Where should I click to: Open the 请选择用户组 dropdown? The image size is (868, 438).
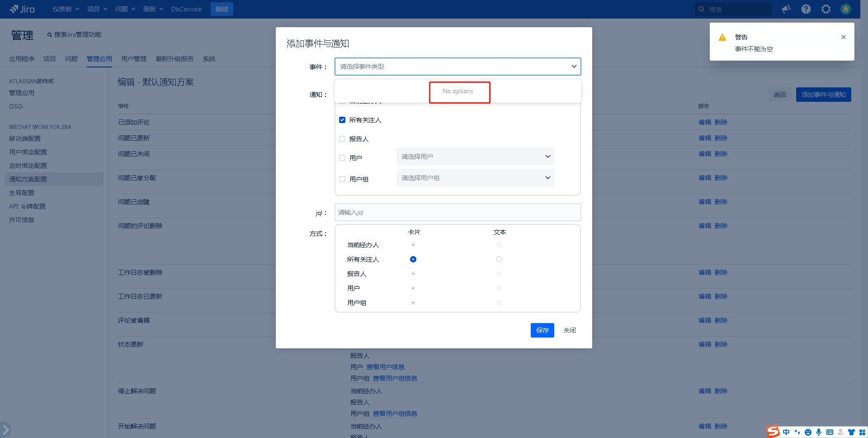[475, 178]
